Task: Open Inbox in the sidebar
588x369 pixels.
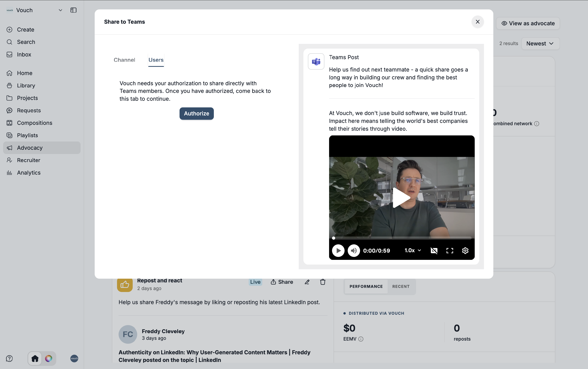Action: click(x=42, y=54)
